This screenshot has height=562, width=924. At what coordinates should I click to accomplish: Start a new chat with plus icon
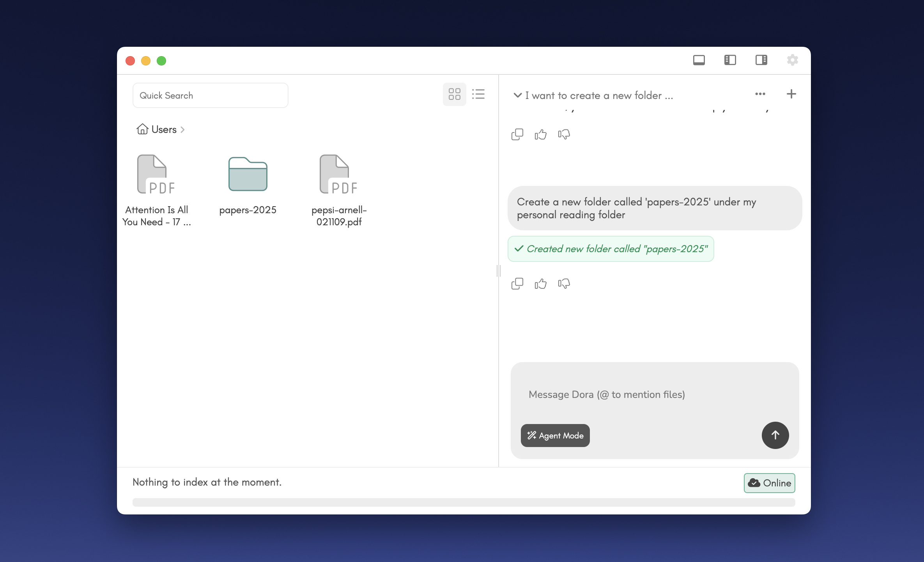791,94
